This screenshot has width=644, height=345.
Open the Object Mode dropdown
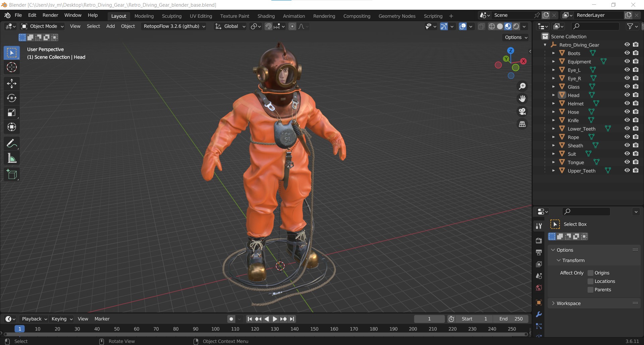tap(42, 26)
